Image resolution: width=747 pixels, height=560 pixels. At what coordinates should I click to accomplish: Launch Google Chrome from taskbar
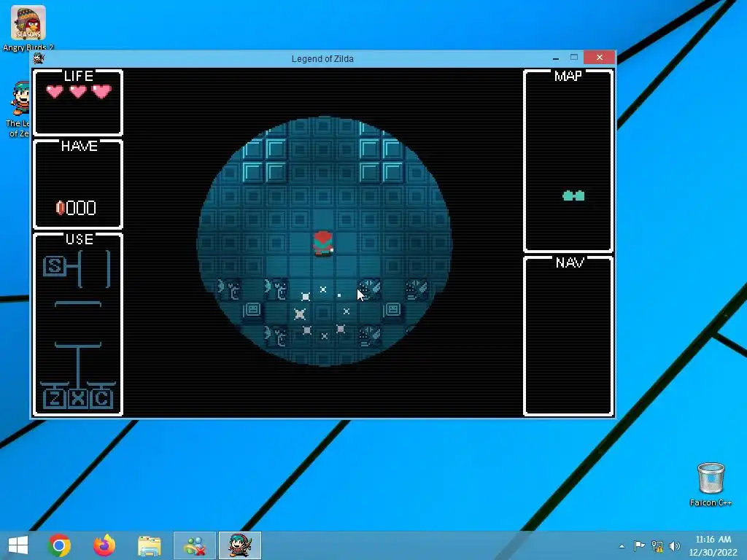59,545
